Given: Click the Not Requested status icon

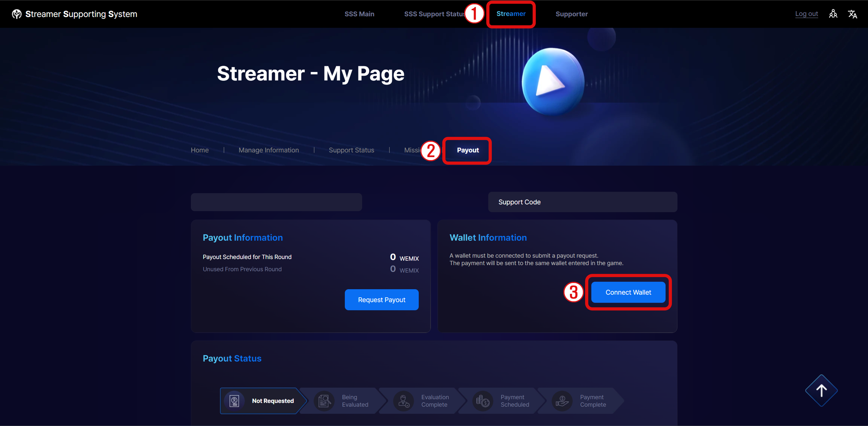Looking at the screenshot, I should click(234, 401).
